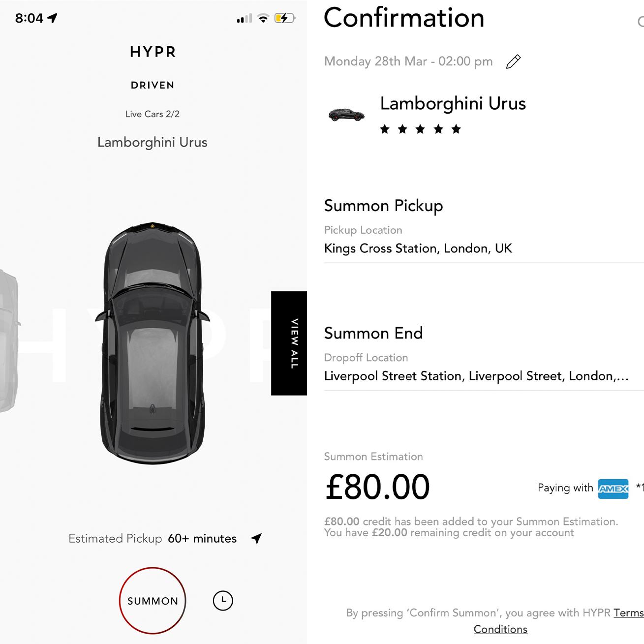Edit booking date with pencil icon

513,62
